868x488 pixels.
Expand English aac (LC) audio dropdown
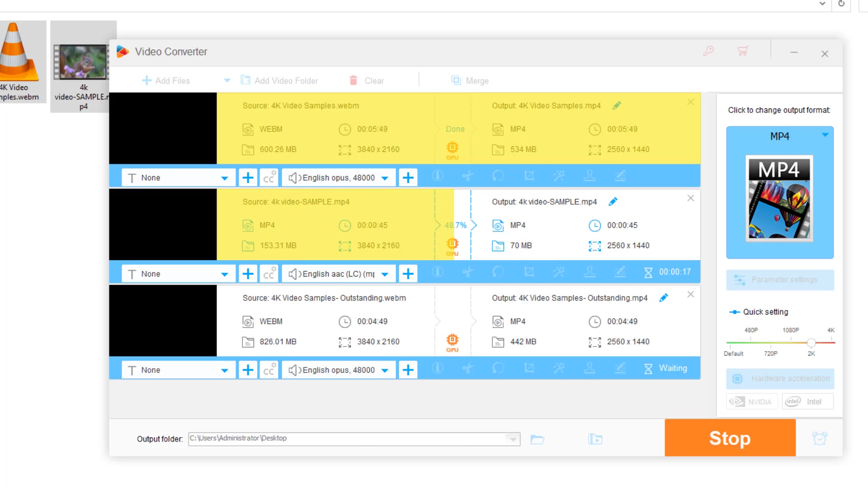[x=385, y=274]
